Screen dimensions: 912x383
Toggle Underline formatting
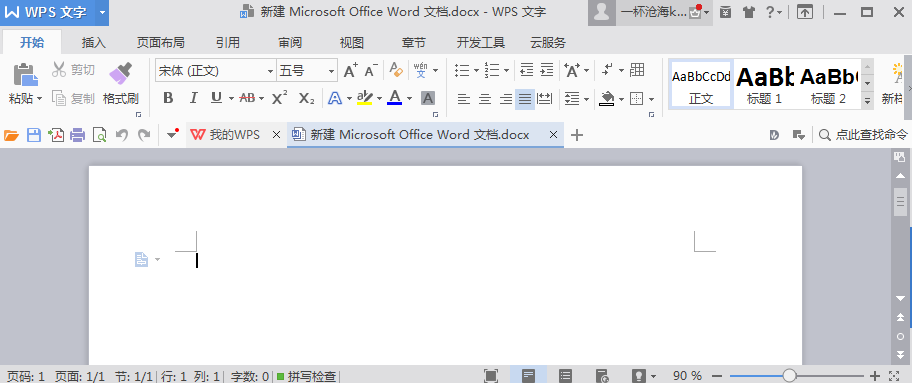[x=216, y=98]
